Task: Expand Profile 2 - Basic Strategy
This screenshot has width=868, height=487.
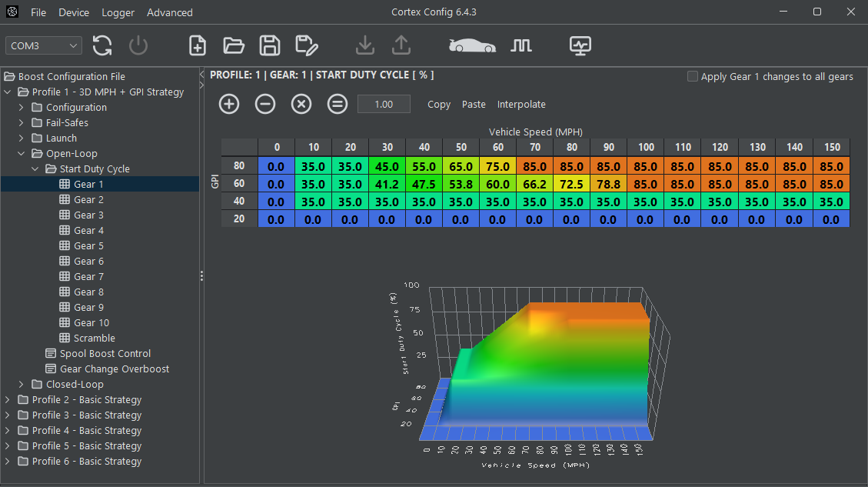Action: tap(8, 399)
